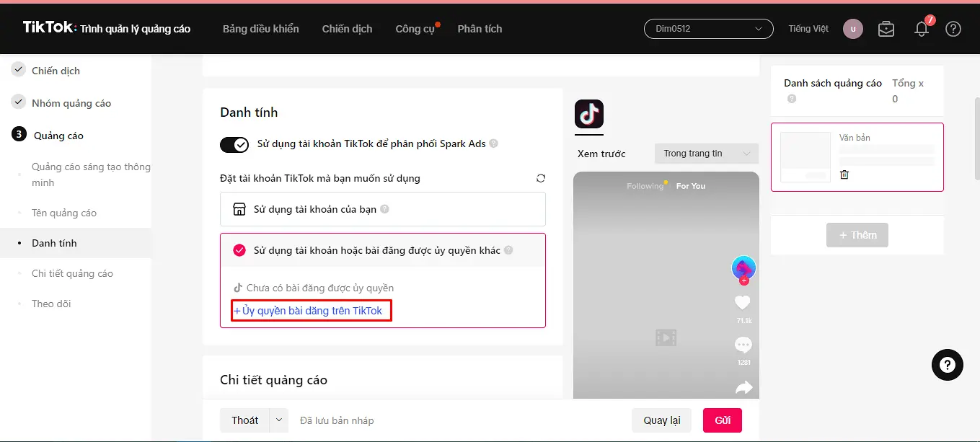Click the profile avatar in preview

pos(743,268)
